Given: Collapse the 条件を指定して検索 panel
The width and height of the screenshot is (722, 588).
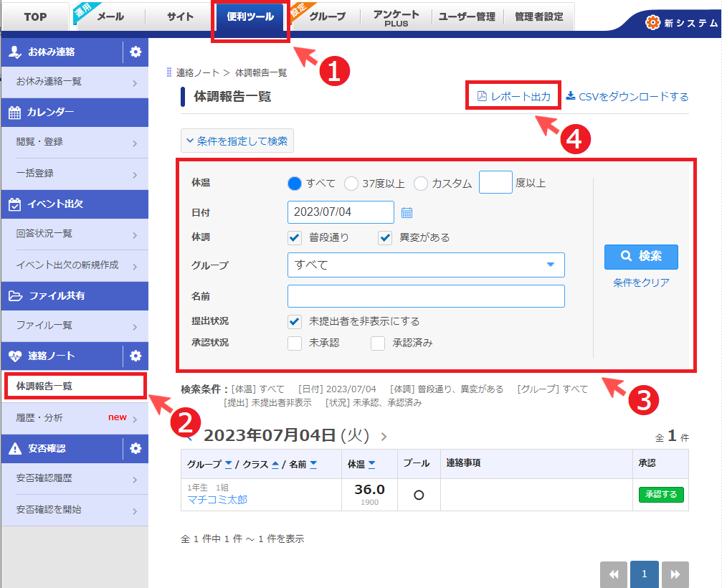Looking at the screenshot, I should click(x=237, y=141).
